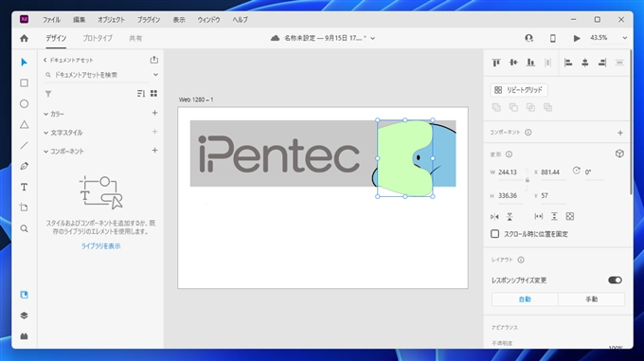
Task: Change asset sort order
Action: pos(141,94)
